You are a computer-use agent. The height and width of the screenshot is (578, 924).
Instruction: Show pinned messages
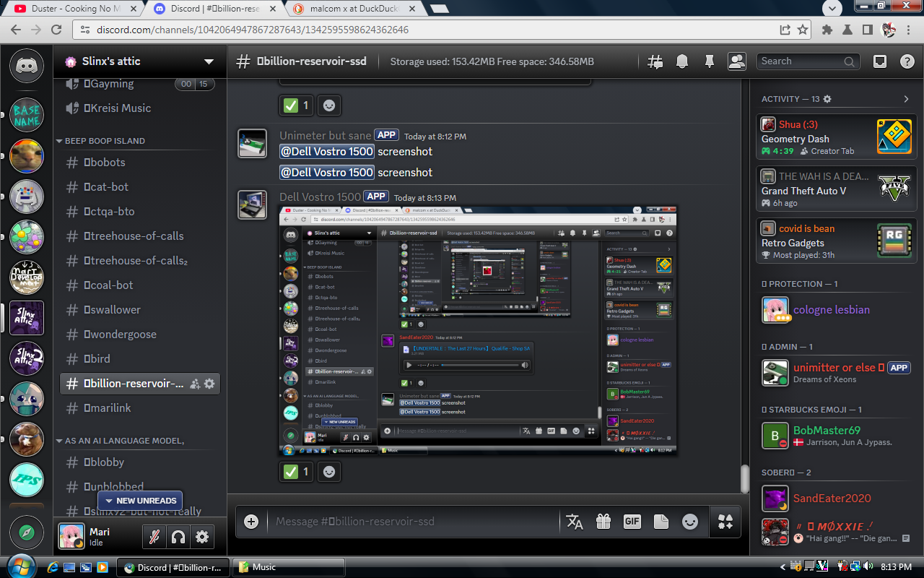pos(710,61)
